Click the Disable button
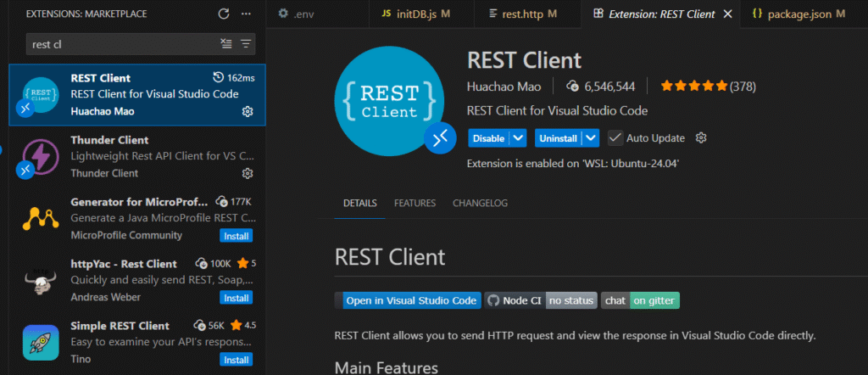This screenshot has width=868, height=375. pyautogui.click(x=489, y=138)
